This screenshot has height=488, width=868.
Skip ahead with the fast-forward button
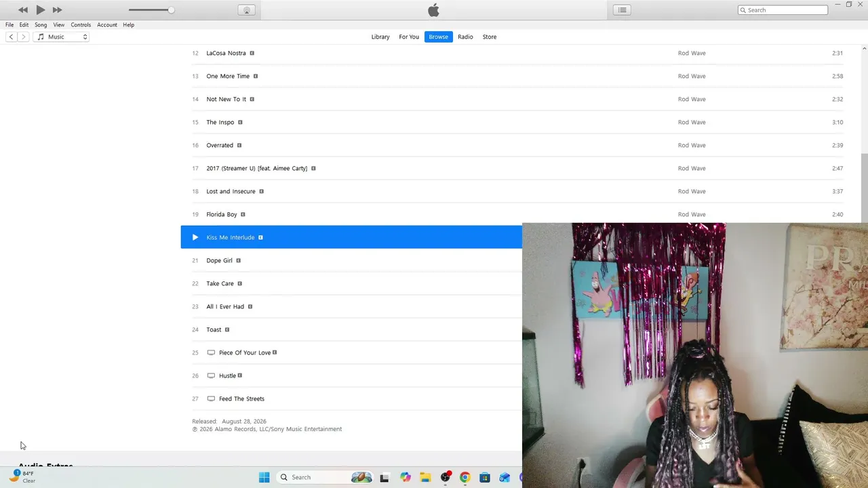pos(57,9)
